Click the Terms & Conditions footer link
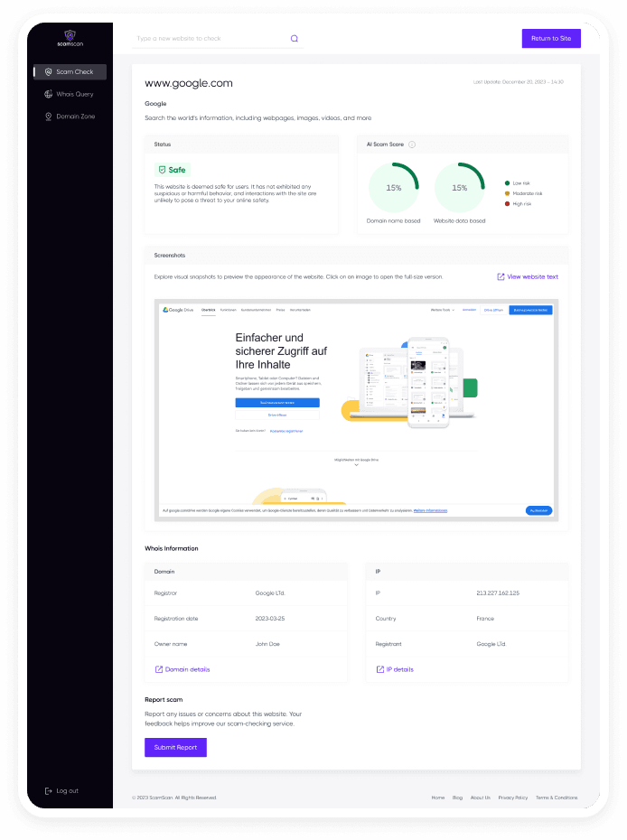The height and width of the screenshot is (840, 627). pyautogui.click(x=557, y=798)
